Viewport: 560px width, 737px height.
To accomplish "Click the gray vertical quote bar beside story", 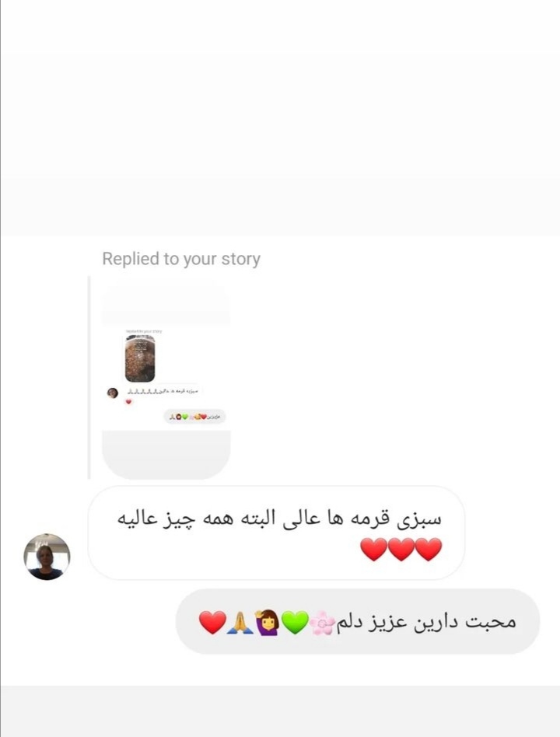I will 89,378.
